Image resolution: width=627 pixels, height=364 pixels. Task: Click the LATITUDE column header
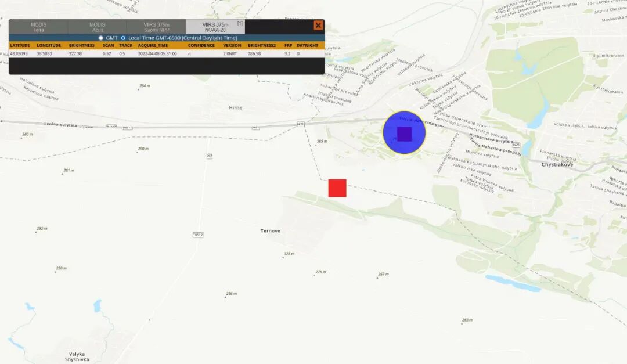(x=20, y=46)
